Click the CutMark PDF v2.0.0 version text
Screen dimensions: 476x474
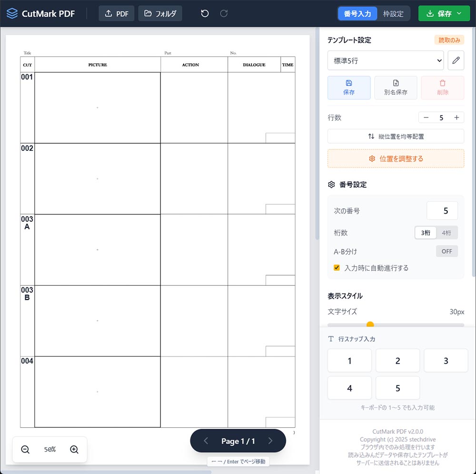397,431
